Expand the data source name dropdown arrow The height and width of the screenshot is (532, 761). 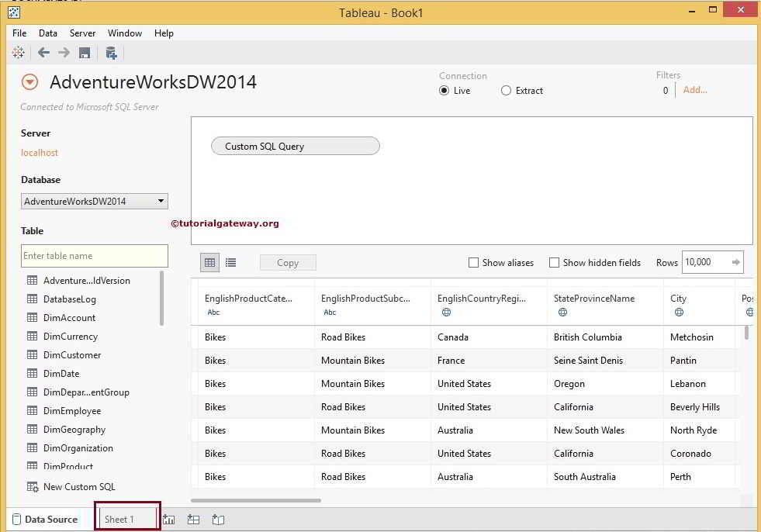pos(29,82)
